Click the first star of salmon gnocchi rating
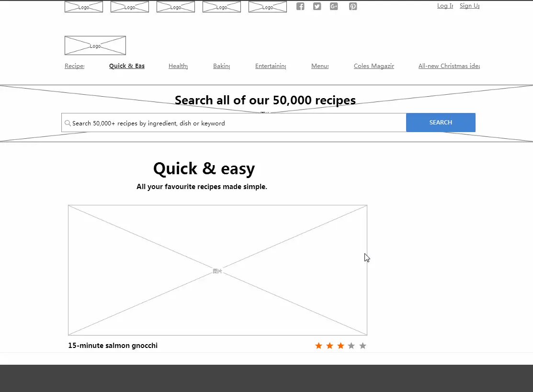Screen dimensions: 533x392 click(318, 346)
